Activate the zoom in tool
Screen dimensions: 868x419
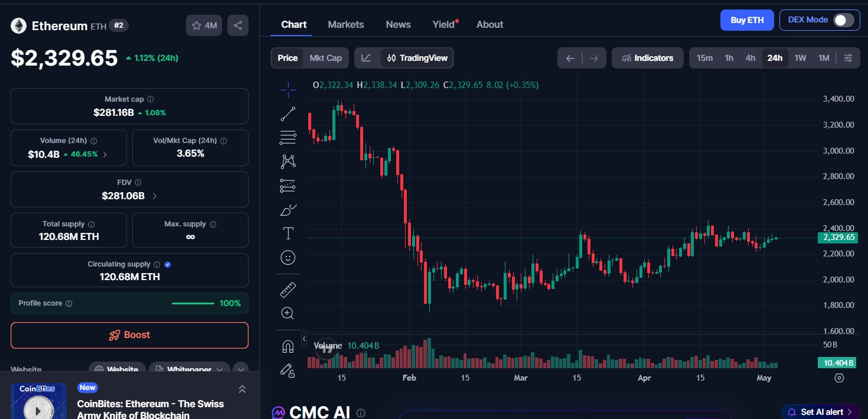point(288,313)
